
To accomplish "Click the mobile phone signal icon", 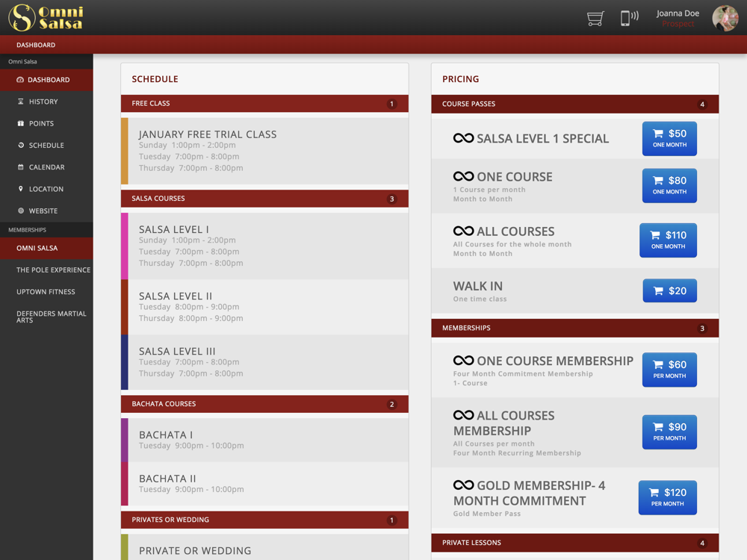I will 629,18.
